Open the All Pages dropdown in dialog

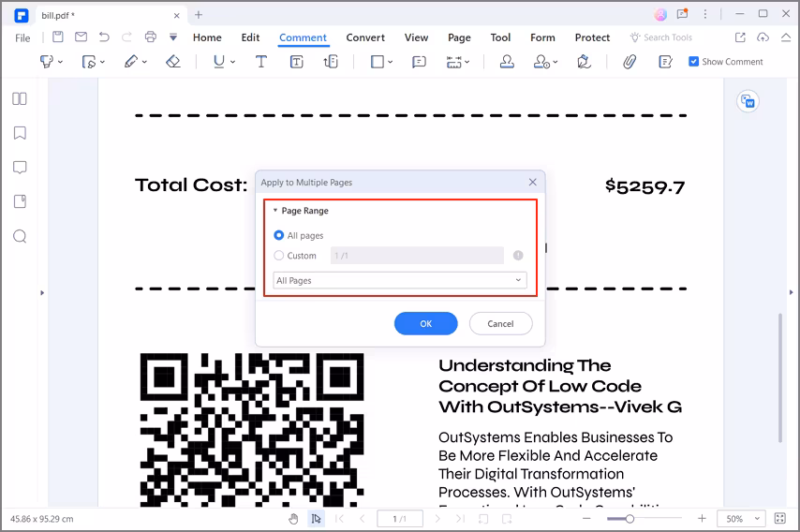[x=400, y=280]
